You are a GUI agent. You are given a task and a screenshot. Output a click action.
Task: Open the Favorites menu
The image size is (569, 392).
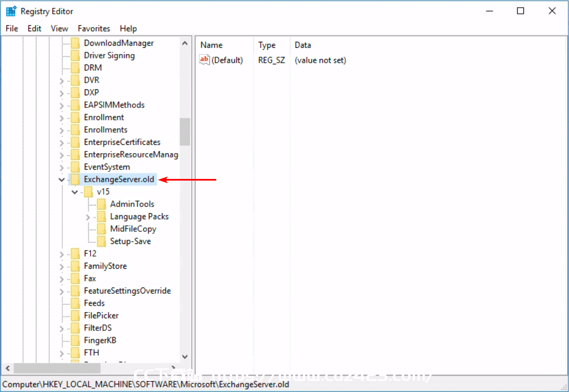coord(94,28)
